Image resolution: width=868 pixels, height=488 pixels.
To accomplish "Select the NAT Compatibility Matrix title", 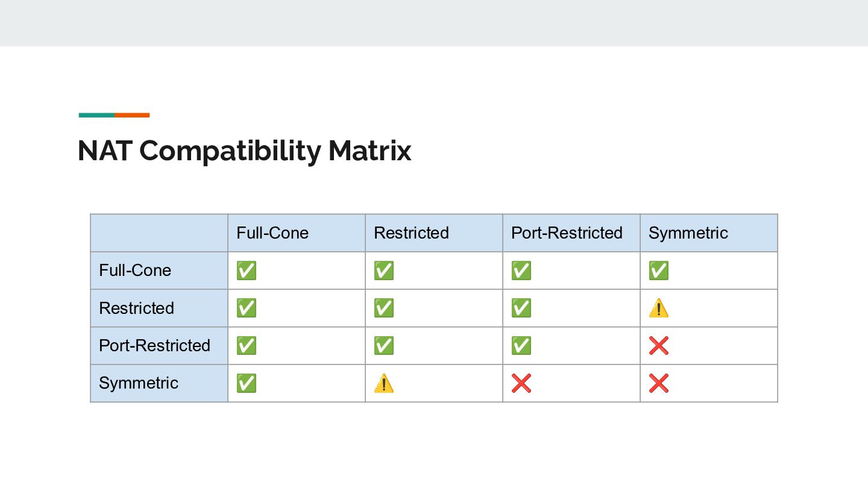I will 244,151.
